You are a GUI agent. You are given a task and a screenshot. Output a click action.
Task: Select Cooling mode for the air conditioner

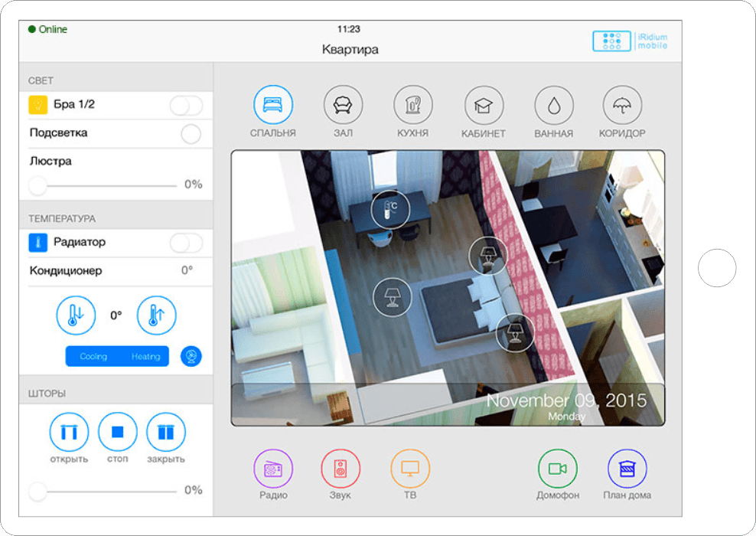(x=93, y=357)
